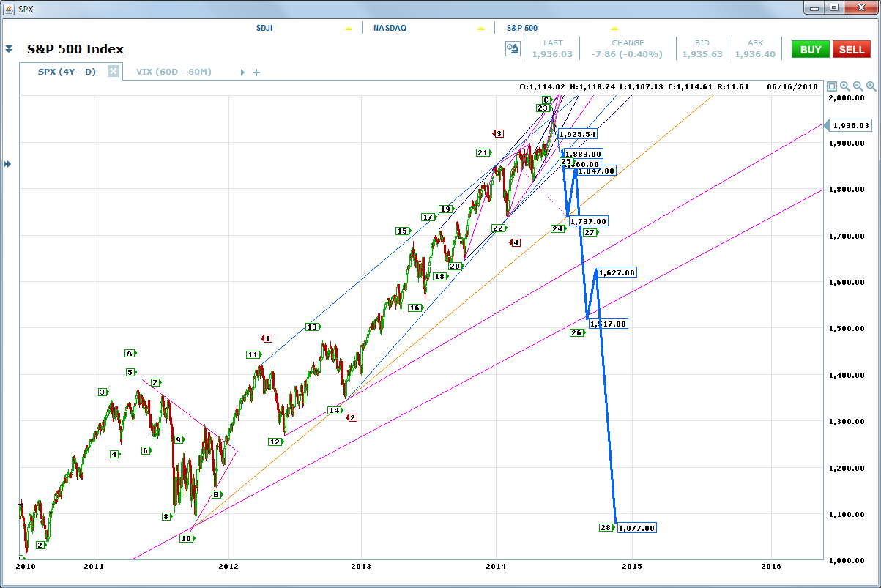Click yellow alert icon next to NASDAQ
This screenshot has width=881, height=588.
pyautogui.click(x=481, y=28)
